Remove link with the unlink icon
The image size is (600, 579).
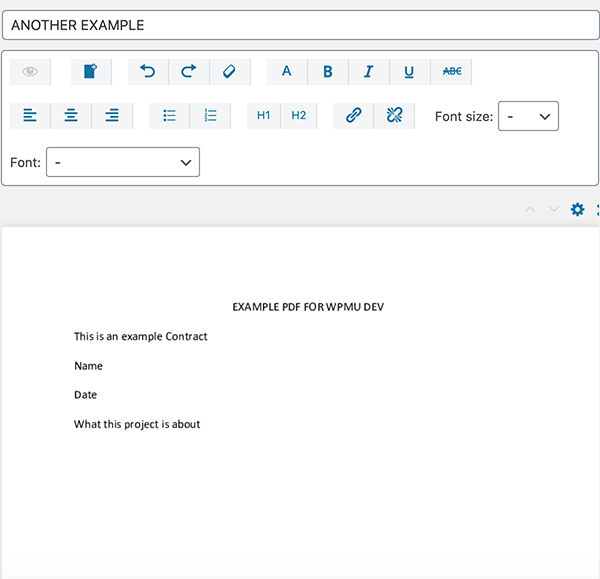point(394,116)
